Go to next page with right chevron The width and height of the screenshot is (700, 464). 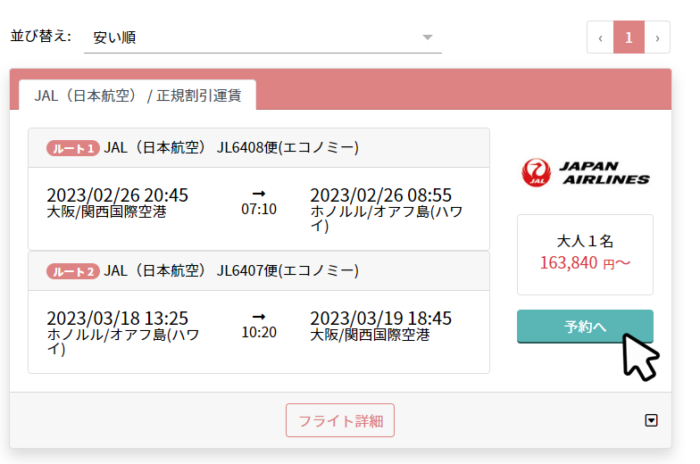tap(657, 37)
